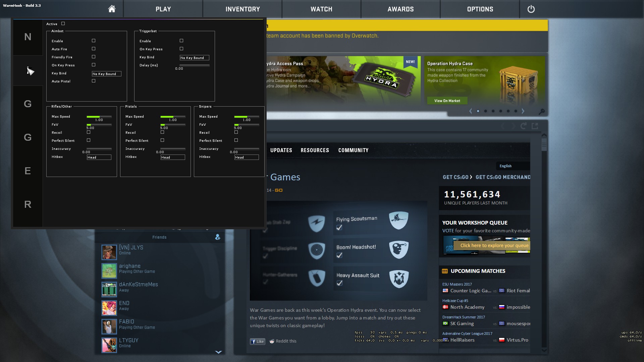Click the Facebook Like button
Viewport: 644px width, 362px height.
click(x=258, y=341)
